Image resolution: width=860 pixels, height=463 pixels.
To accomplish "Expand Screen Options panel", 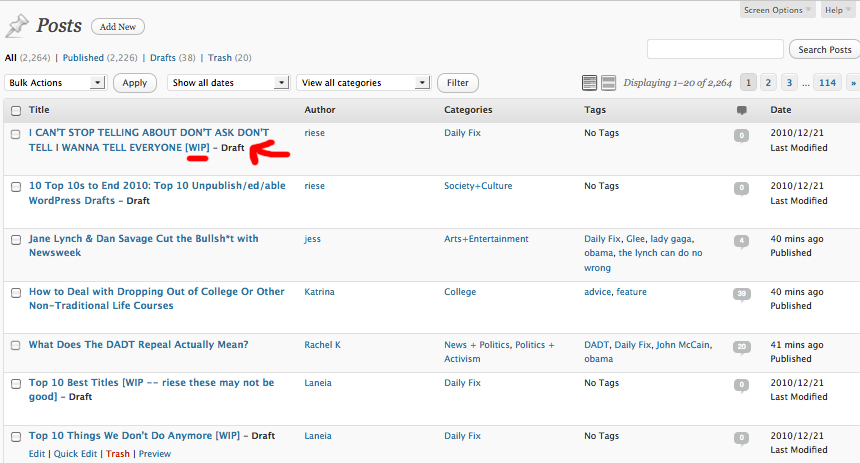I will coord(777,10).
